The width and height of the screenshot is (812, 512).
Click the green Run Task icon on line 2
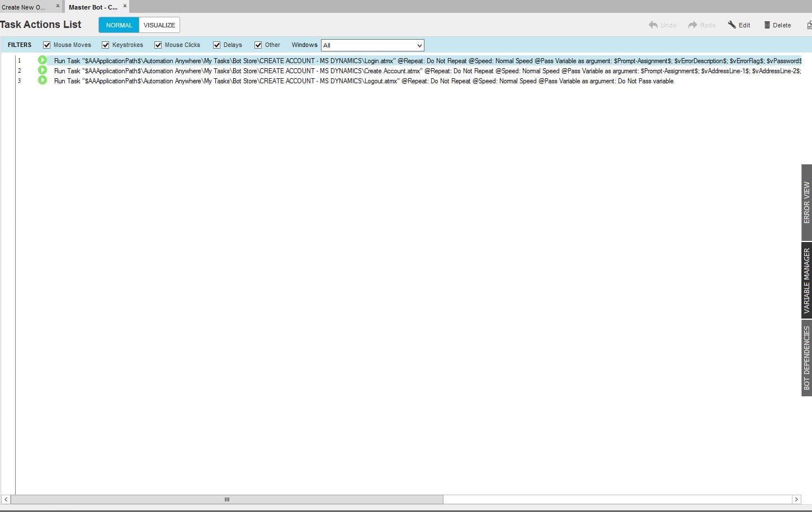tap(43, 70)
